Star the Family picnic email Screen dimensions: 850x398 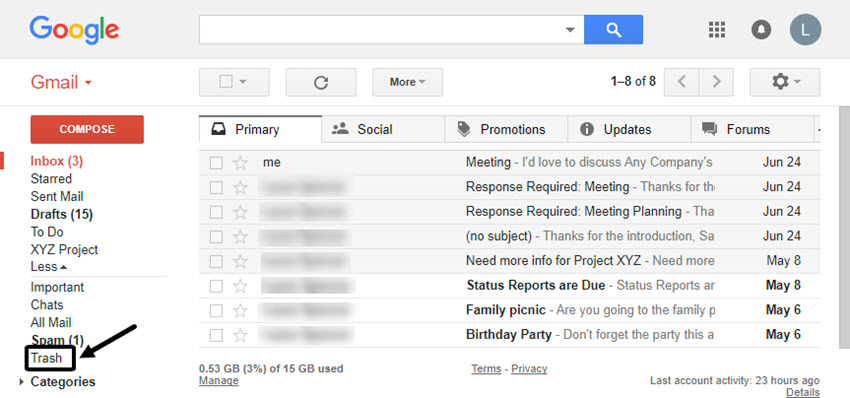pos(240,311)
